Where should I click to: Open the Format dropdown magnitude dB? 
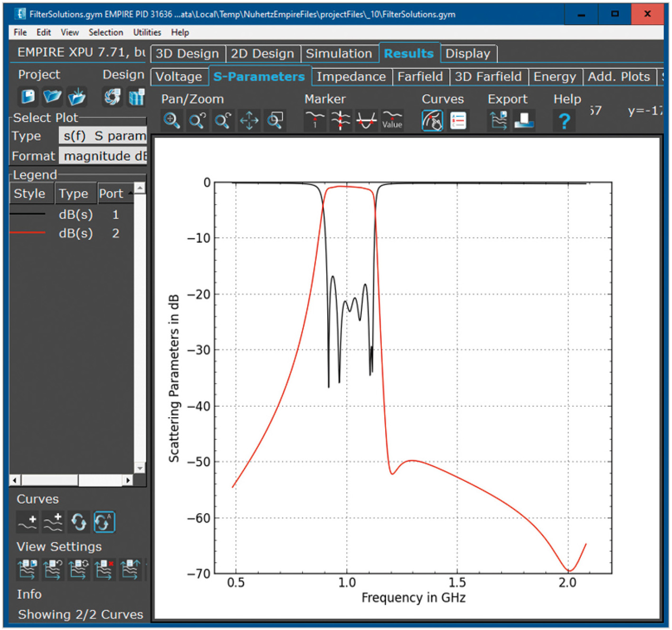(103, 156)
